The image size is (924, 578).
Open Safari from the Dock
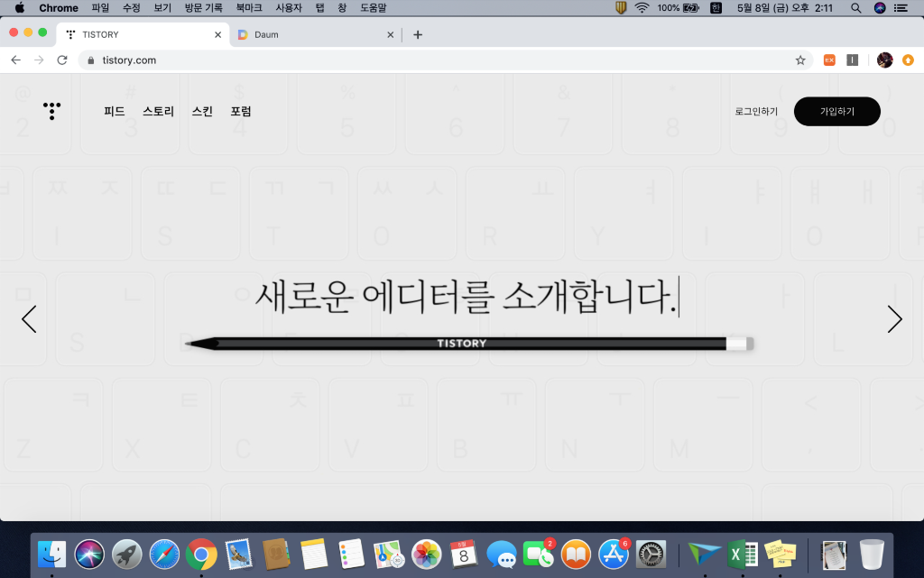(x=164, y=555)
